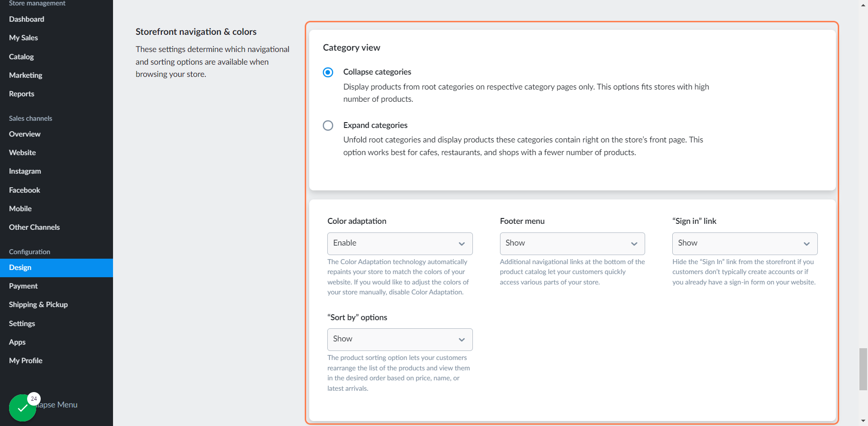Click the Category view heading

coord(351,47)
